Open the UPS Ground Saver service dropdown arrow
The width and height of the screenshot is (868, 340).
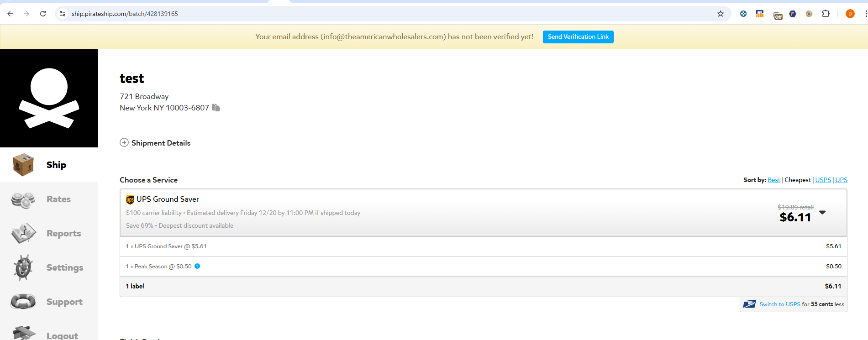[x=822, y=213]
